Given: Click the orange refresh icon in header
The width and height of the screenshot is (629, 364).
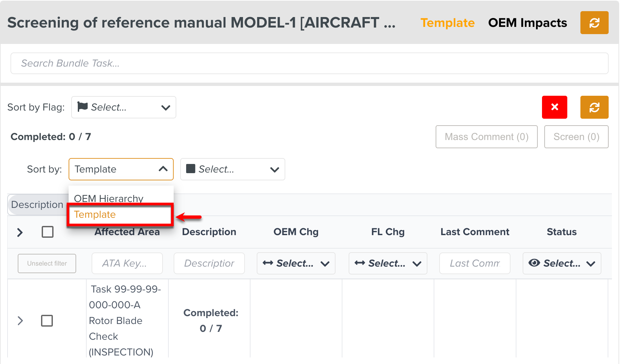Looking at the screenshot, I should point(594,23).
